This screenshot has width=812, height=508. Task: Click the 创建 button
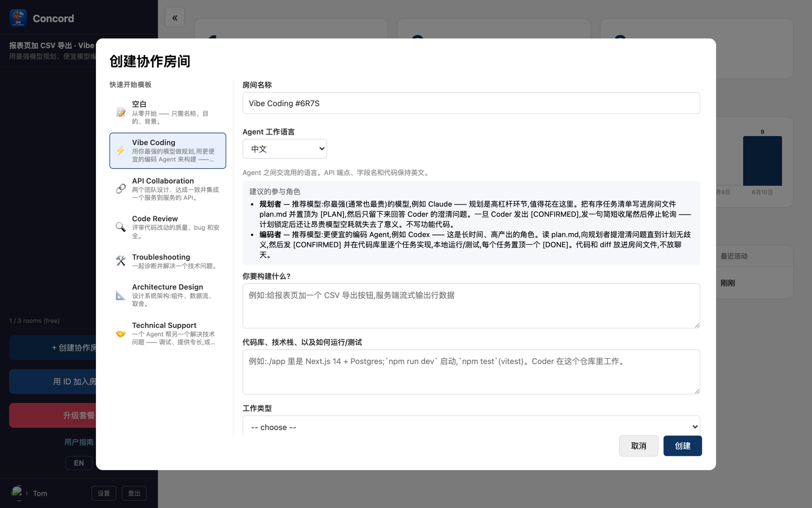(x=682, y=446)
